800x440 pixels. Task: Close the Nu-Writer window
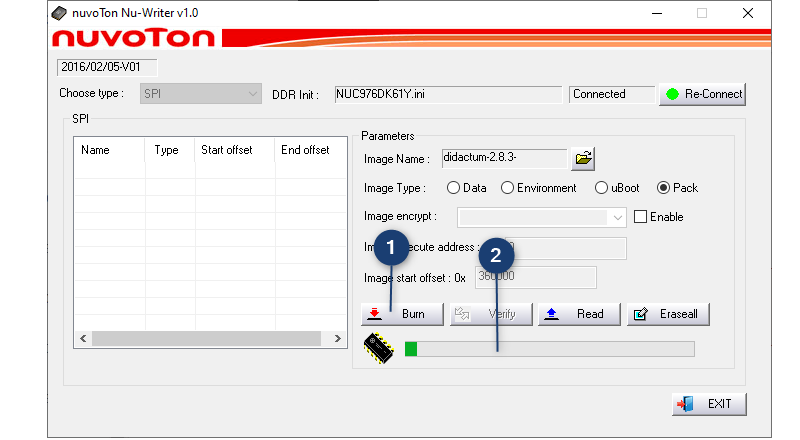tap(747, 13)
